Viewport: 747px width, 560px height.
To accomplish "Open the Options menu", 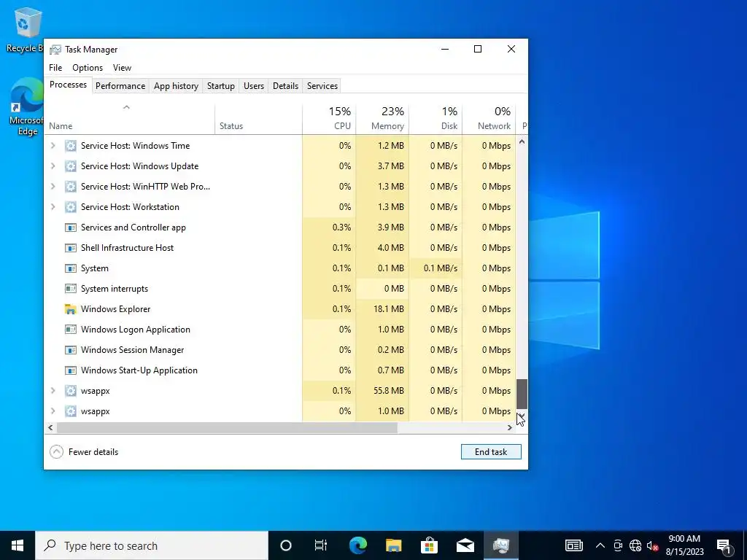I will 88,68.
